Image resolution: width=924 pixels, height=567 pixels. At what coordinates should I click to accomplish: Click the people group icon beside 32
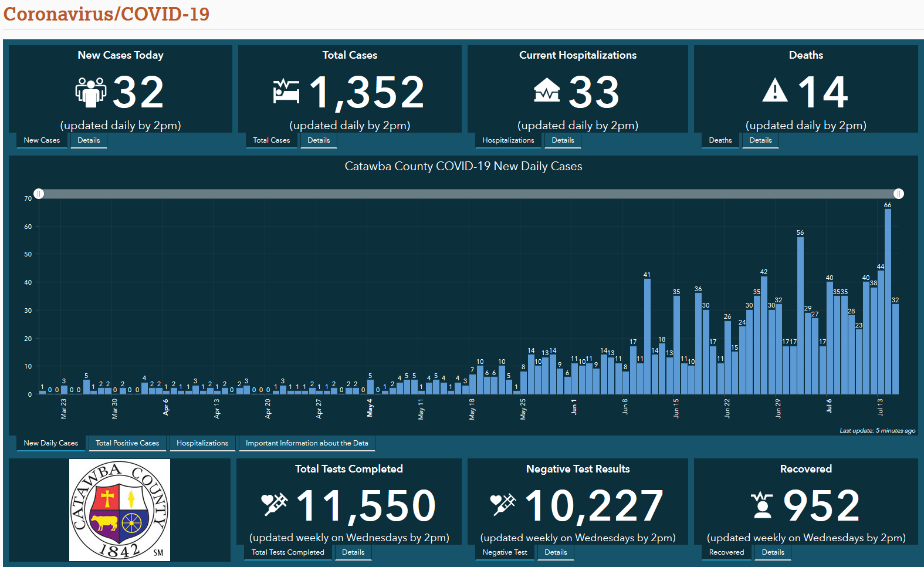pos(91,92)
